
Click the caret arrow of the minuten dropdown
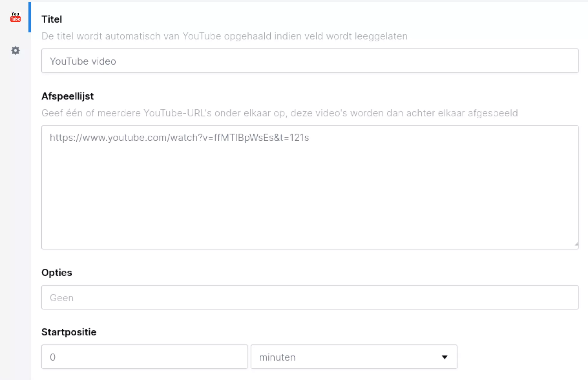coord(444,357)
